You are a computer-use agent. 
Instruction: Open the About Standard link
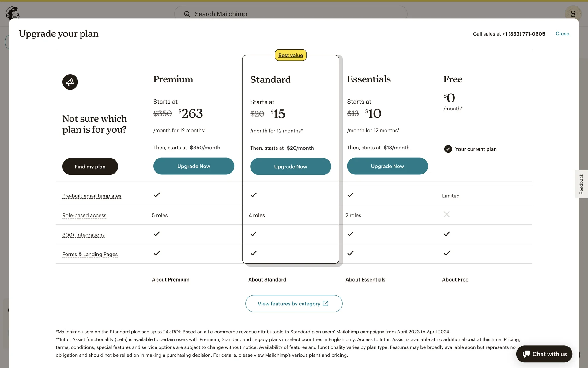pyautogui.click(x=267, y=280)
